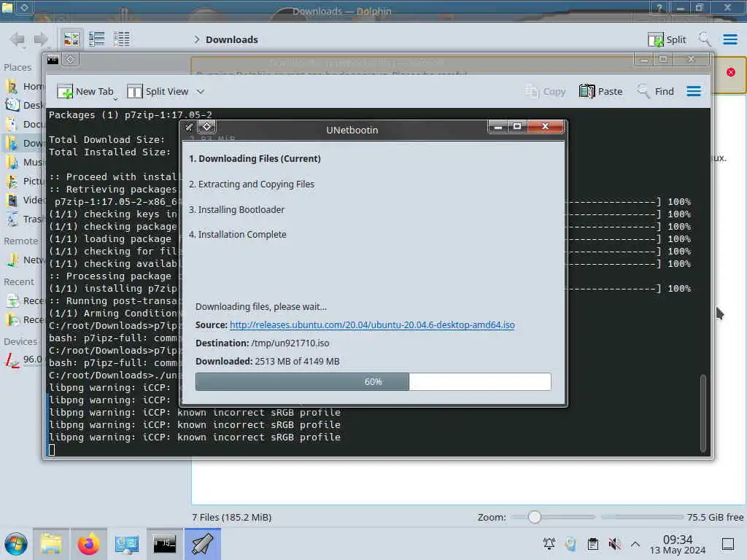Viewport: 747px width, 560px height.
Task: Select Downloads in the Places panel
Action: point(24,144)
